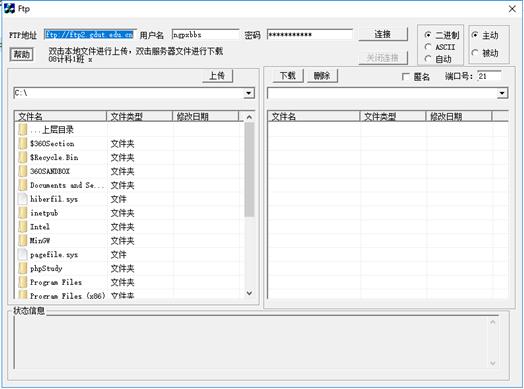Click the 上传 upload button
Viewport: 524px width, 389px height.
point(217,76)
